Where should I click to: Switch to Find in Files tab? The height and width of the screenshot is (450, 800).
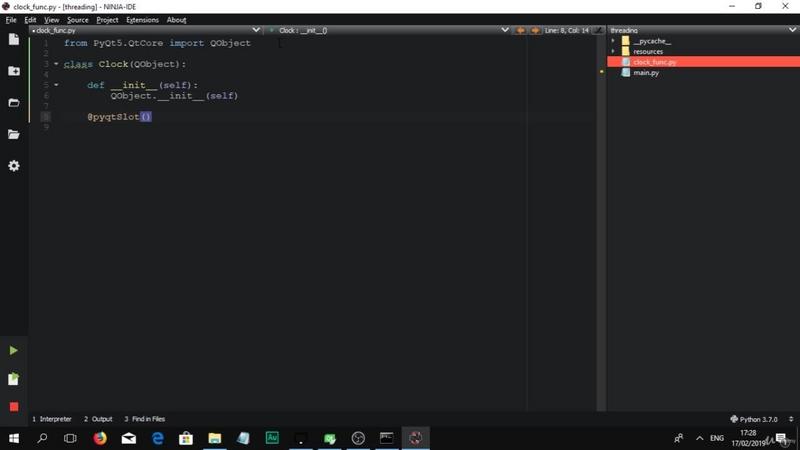145,419
